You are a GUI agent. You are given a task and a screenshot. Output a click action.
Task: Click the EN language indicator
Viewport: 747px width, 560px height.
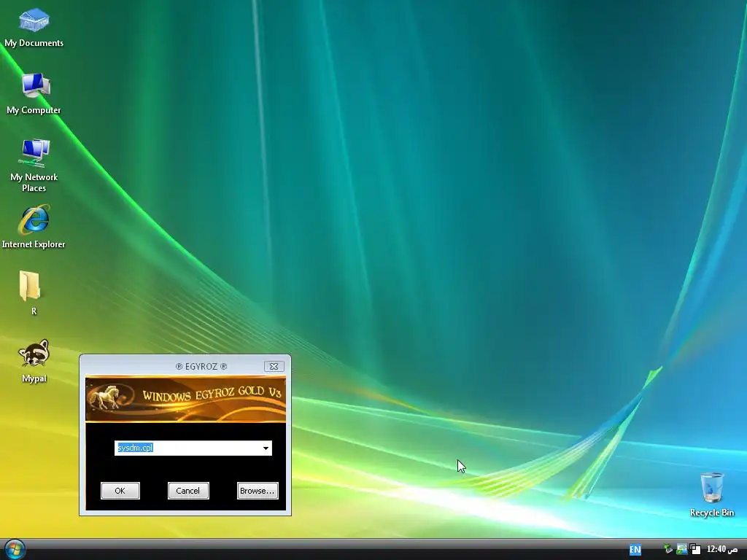pyautogui.click(x=635, y=550)
